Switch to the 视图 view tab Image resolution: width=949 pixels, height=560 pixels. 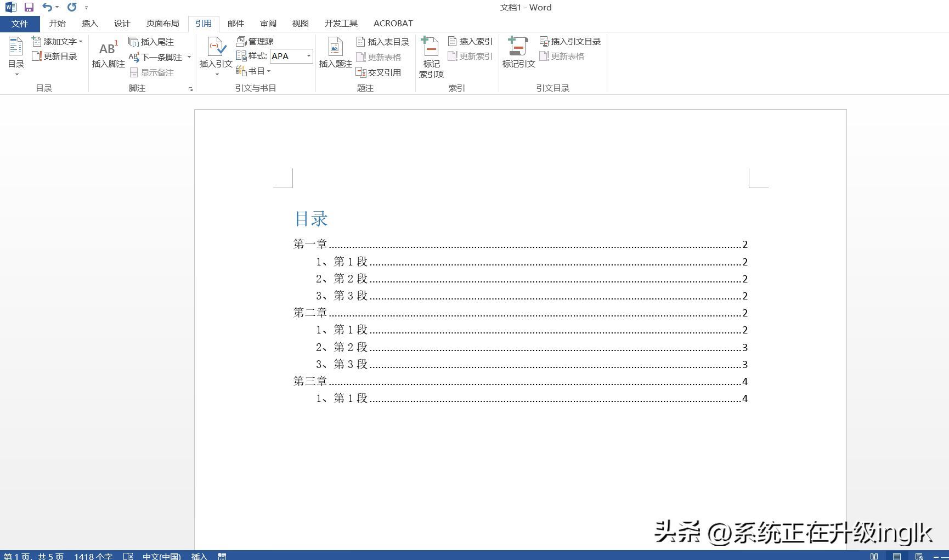tap(301, 24)
